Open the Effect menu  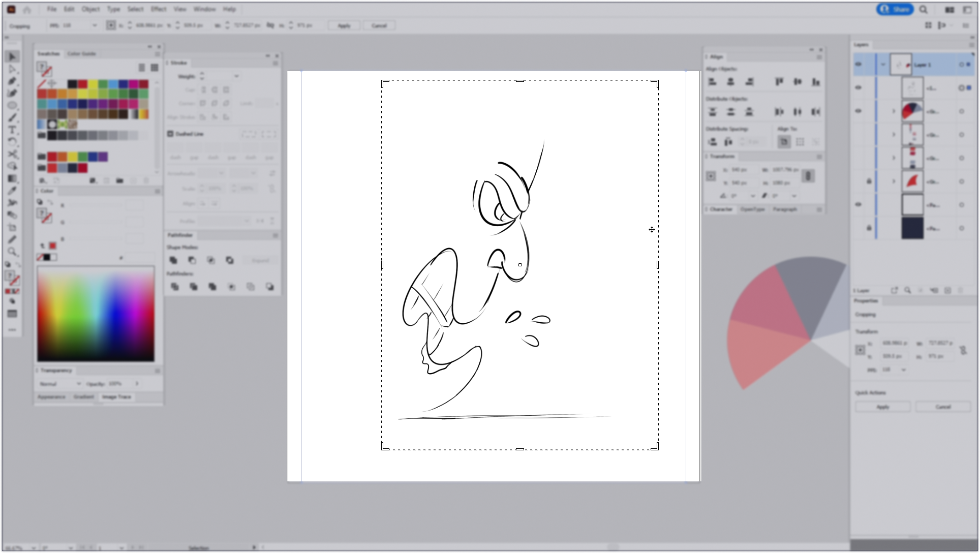(158, 9)
